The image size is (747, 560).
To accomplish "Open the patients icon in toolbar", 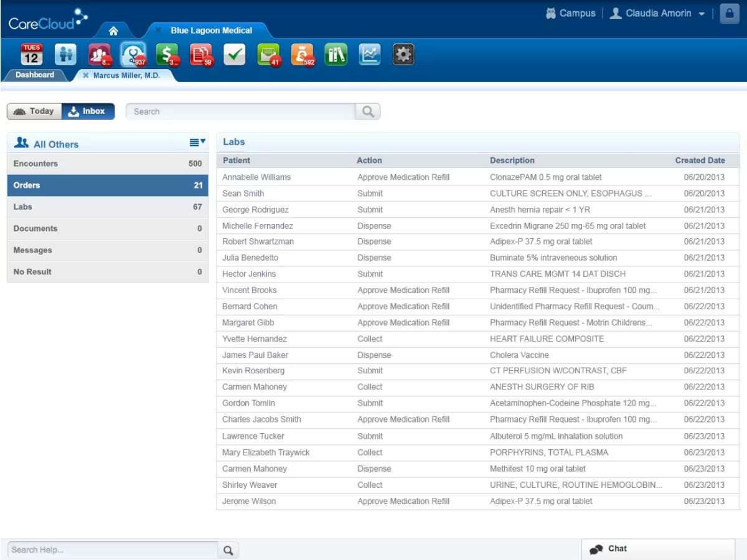I will tap(65, 55).
